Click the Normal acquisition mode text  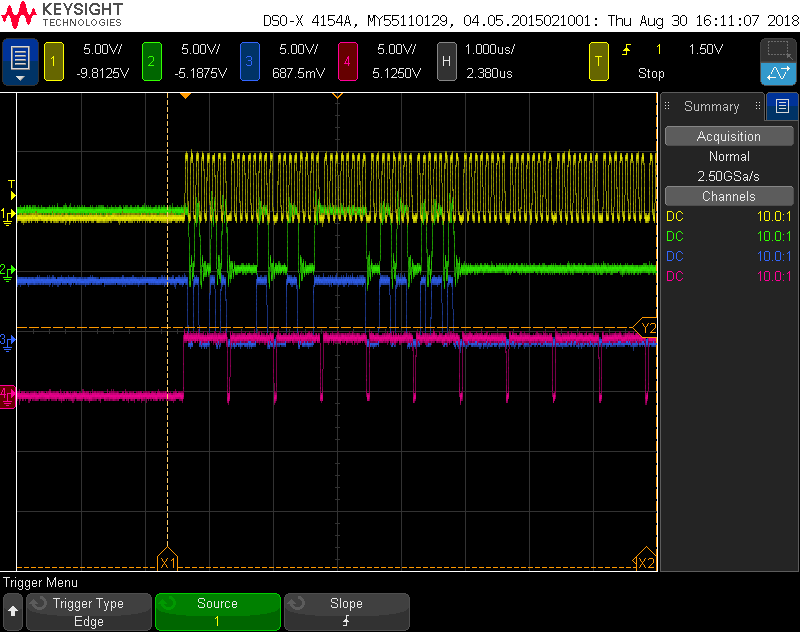pos(729,156)
